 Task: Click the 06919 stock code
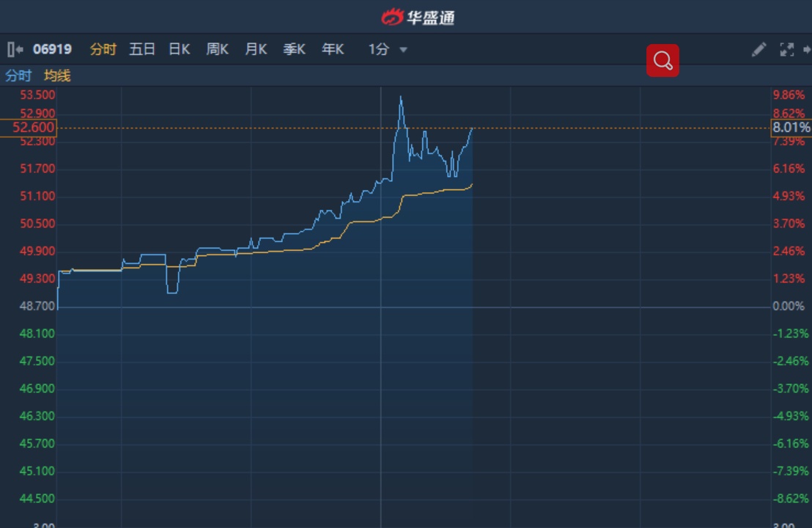point(52,49)
